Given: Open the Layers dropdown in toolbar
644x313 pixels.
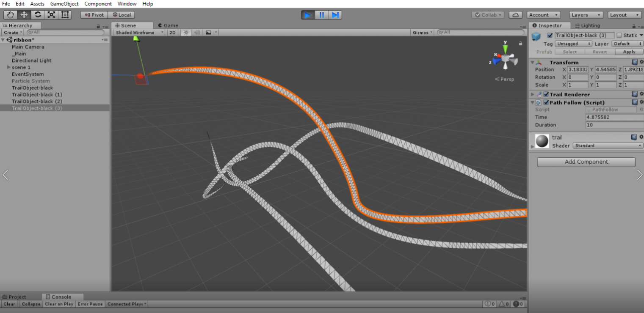Looking at the screenshot, I should (586, 15).
